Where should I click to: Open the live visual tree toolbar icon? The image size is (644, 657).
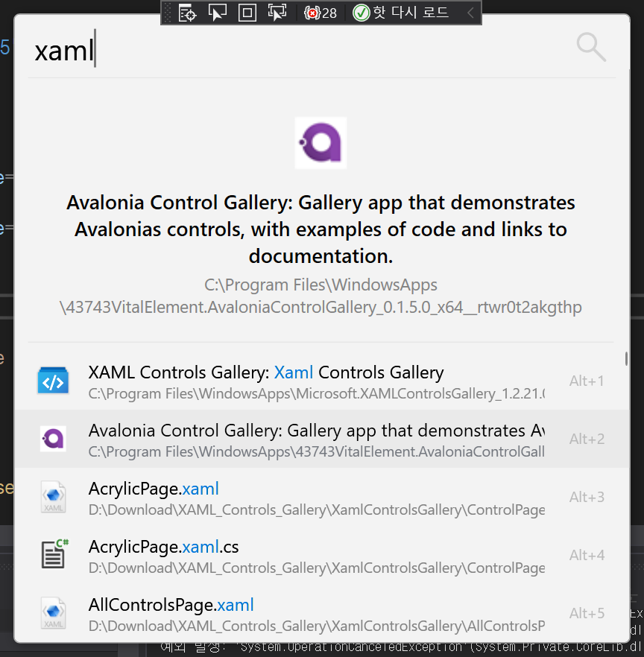pyautogui.click(x=187, y=13)
